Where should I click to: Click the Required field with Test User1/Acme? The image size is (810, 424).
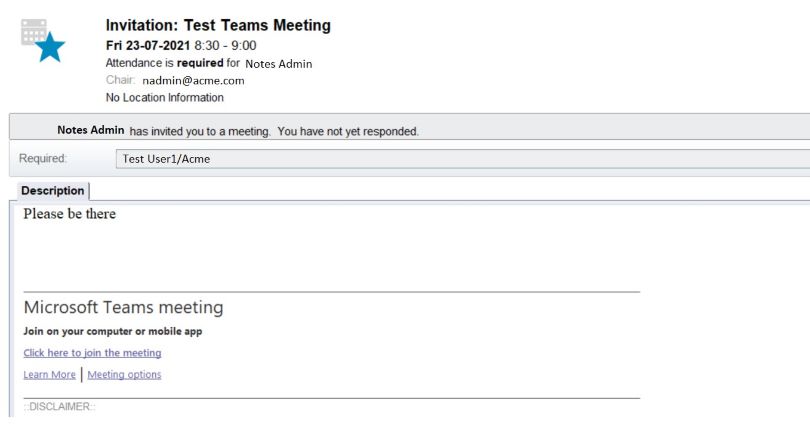166,158
